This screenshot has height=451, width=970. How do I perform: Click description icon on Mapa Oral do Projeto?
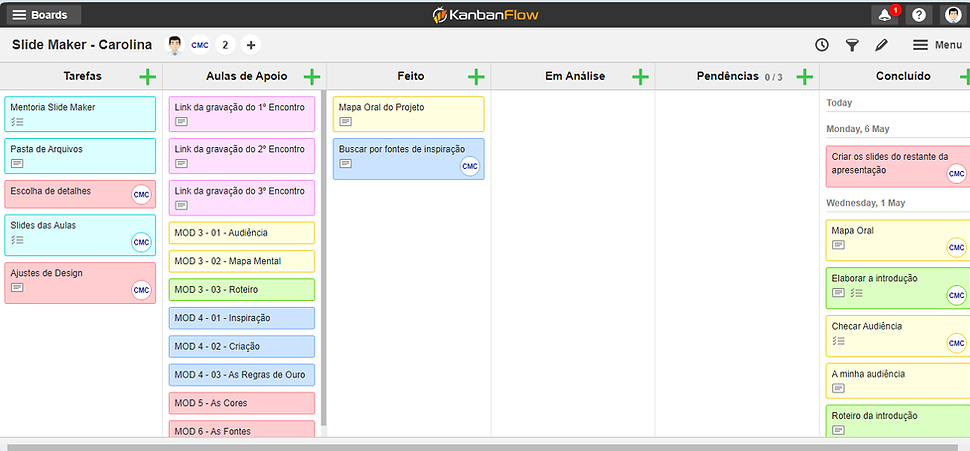click(346, 122)
